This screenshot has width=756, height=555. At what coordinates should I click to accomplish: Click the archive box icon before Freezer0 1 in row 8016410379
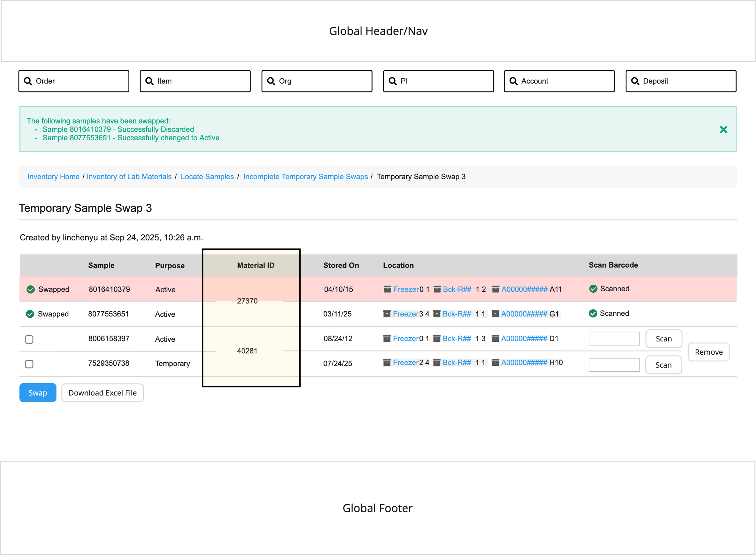pyautogui.click(x=387, y=289)
